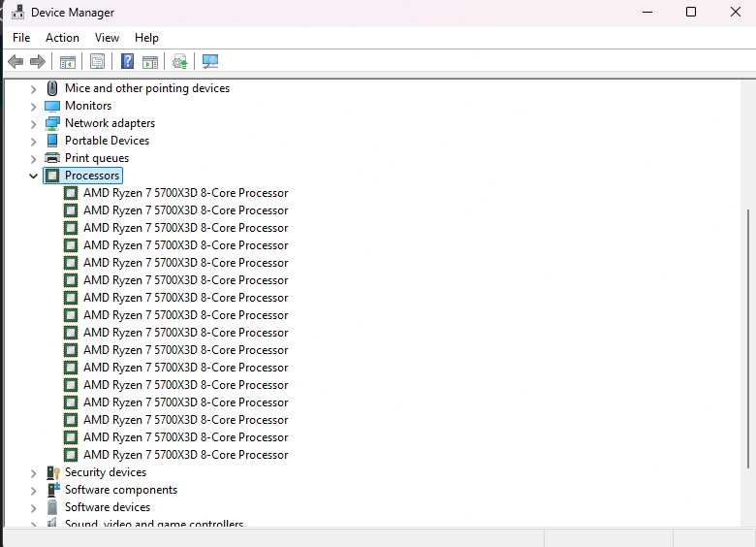Maximize the Device Manager window

coord(691,12)
